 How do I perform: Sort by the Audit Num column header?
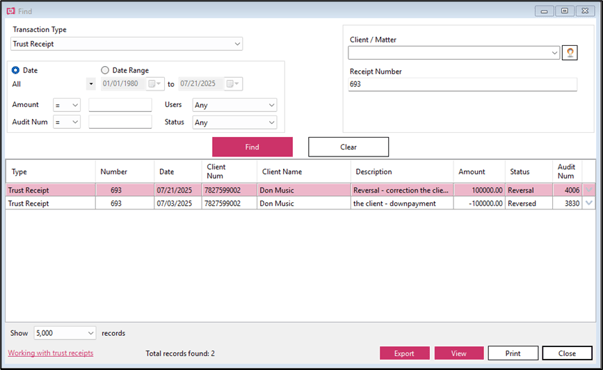click(x=567, y=172)
